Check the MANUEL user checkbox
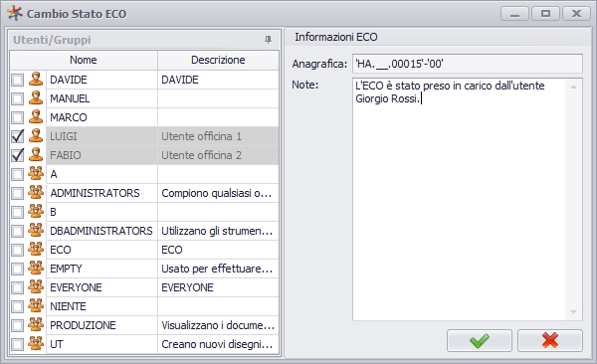 coord(18,98)
